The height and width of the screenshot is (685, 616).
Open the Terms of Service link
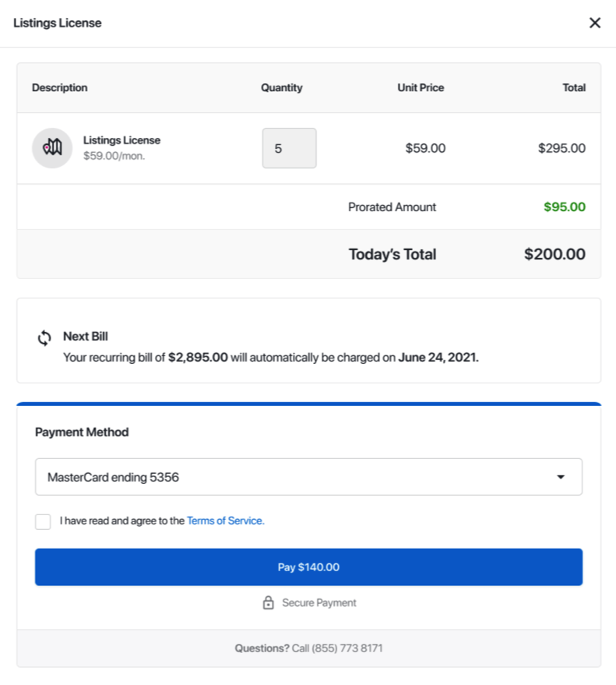pyautogui.click(x=225, y=521)
